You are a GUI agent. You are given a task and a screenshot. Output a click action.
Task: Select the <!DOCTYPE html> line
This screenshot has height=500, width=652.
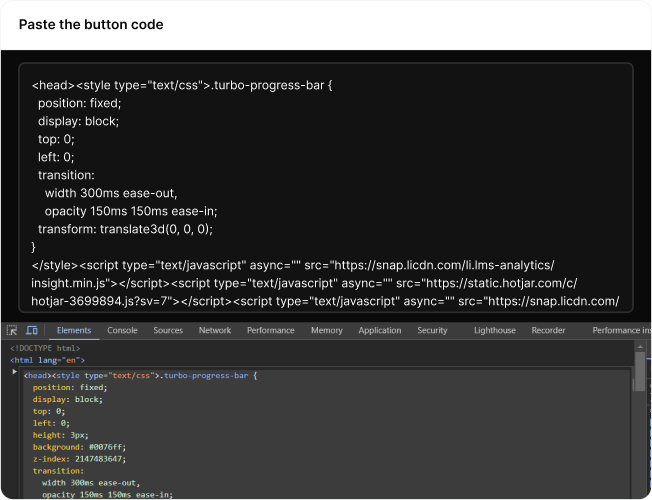(45, 348)
